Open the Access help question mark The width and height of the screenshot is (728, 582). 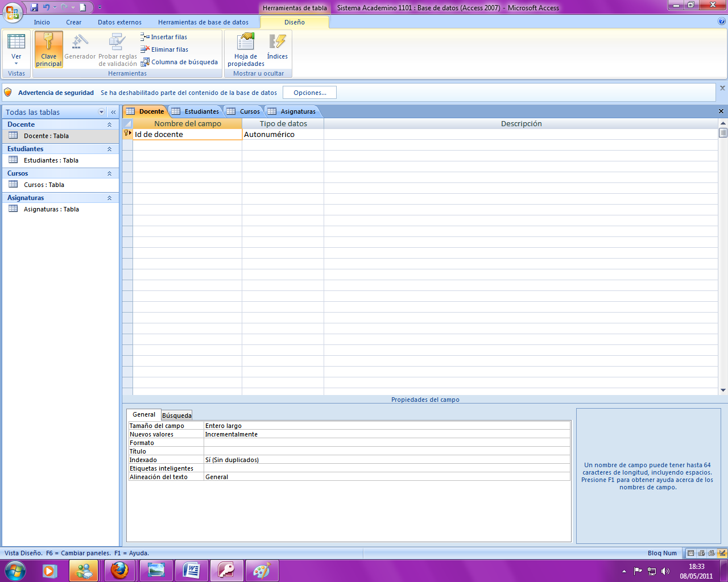pos(722,22)
